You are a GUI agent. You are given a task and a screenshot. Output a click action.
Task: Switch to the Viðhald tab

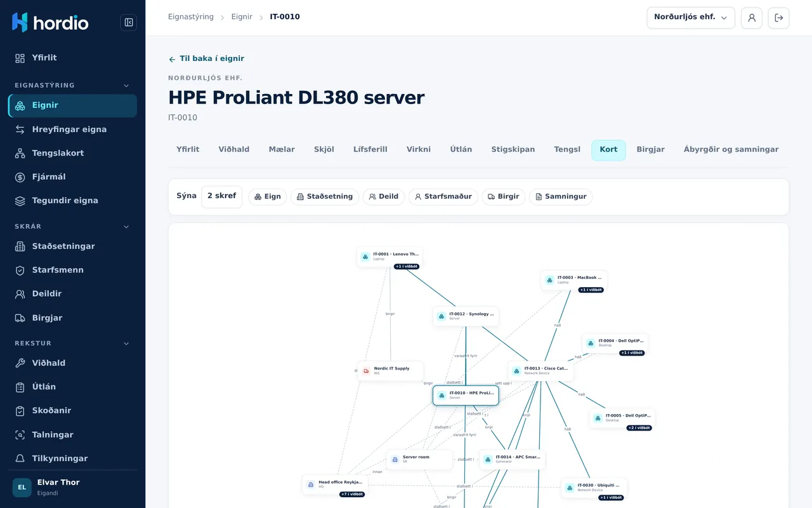pos(234,150)
